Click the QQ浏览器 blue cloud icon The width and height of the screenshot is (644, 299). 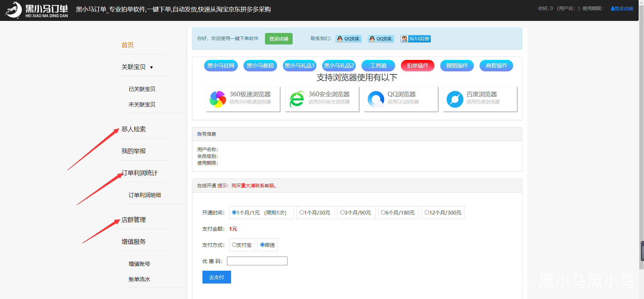coord(376,99)
